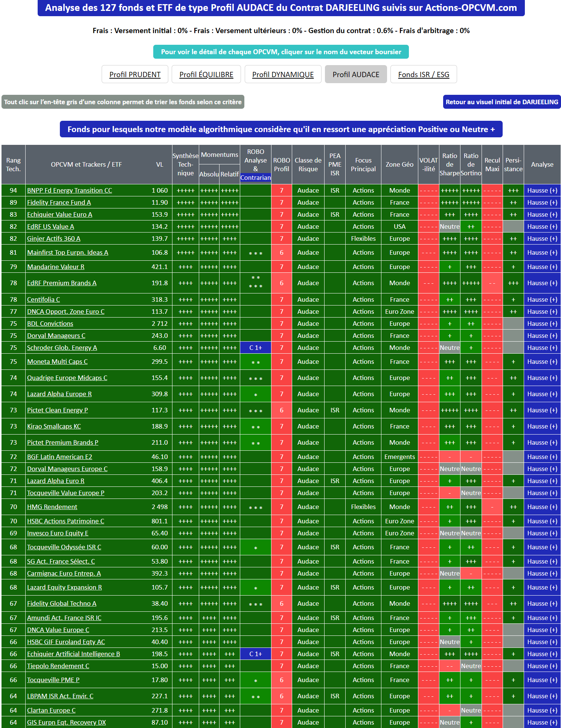Open Quadrige Europe Midcaps C

67,378
